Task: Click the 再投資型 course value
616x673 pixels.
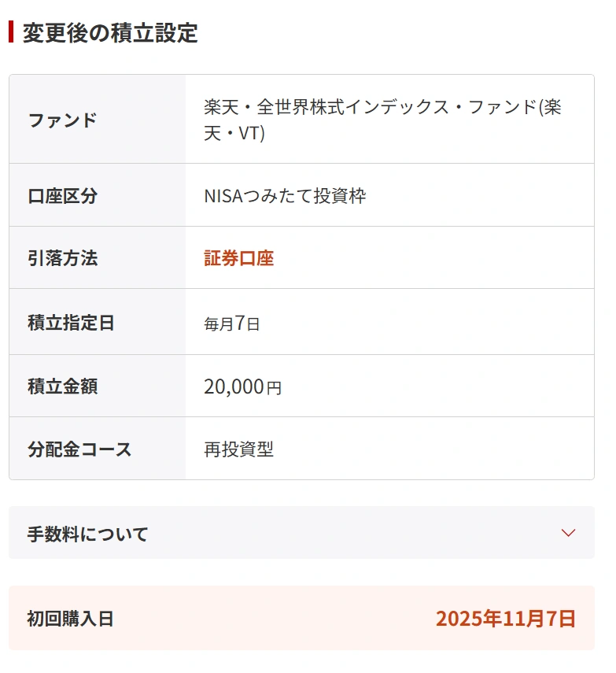Action: point(238,449)
